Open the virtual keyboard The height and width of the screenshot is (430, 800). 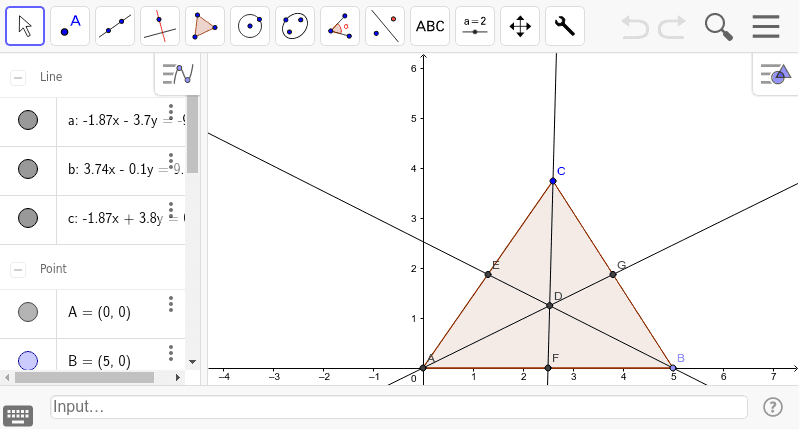tap(18, 416)
